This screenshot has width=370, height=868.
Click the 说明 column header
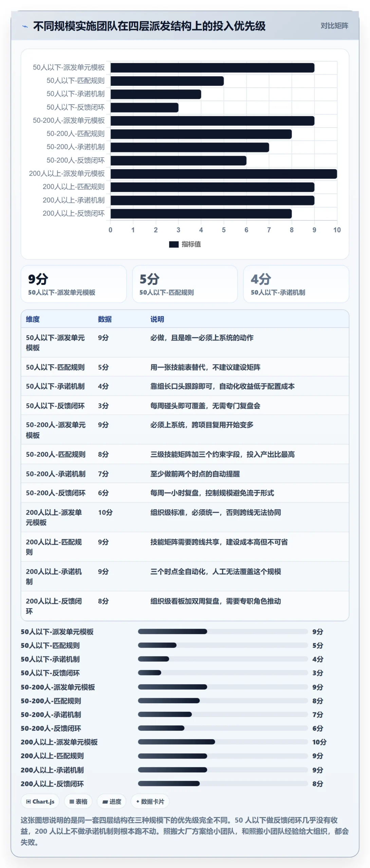[157, 319]
